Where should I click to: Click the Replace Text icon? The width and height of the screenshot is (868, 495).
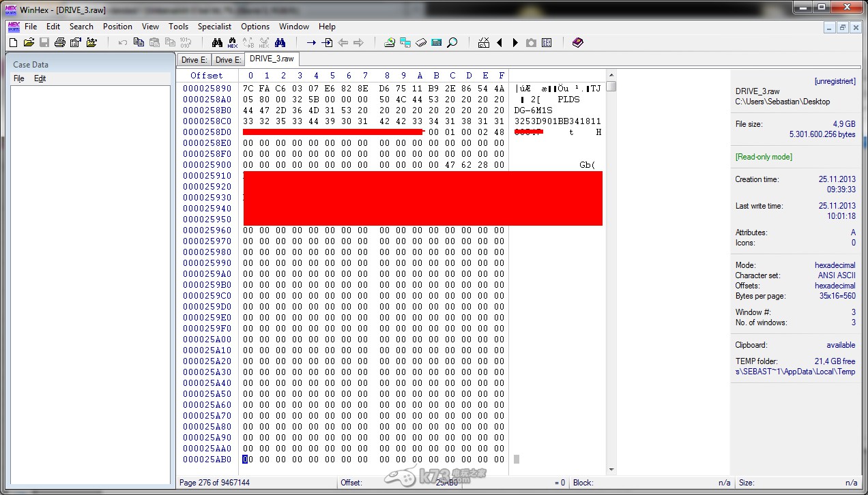pyautogui.click(x=248, y=42)
